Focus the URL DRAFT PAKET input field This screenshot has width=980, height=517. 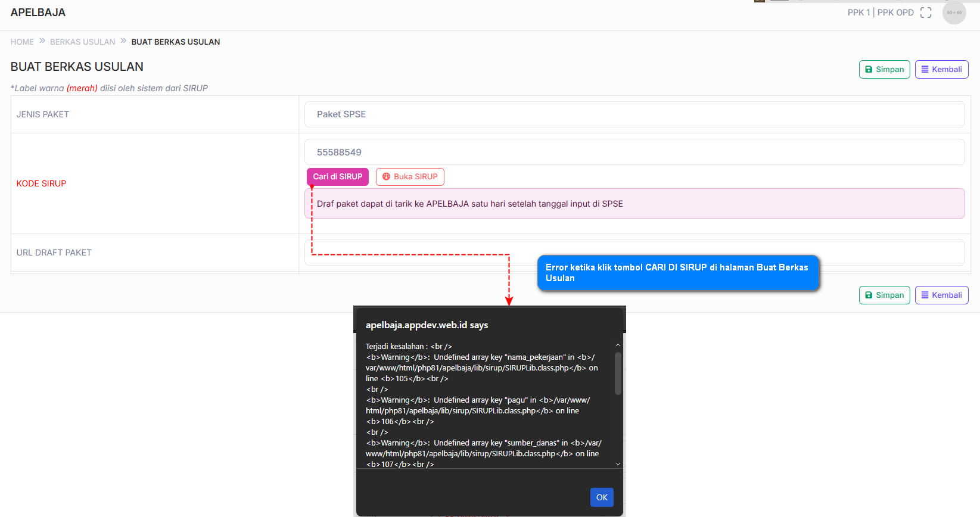click(634, 252)
